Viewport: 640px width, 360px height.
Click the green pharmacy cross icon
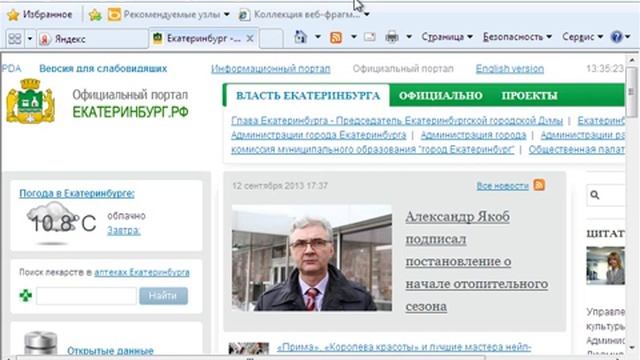coord(26,296)
